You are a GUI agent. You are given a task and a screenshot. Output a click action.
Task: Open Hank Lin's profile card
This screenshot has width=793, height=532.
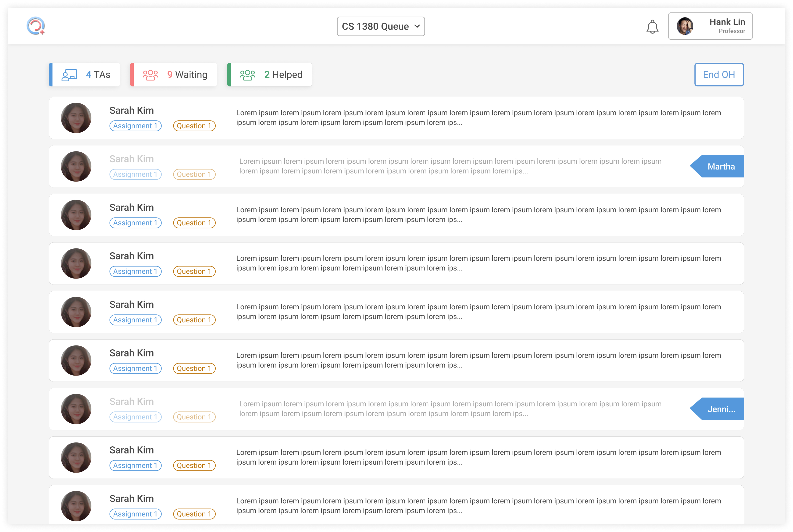point(710,26)
